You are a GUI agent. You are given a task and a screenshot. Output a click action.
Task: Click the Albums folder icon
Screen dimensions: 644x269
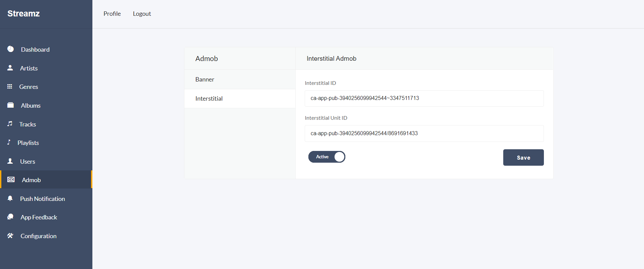tap(11, 105)
